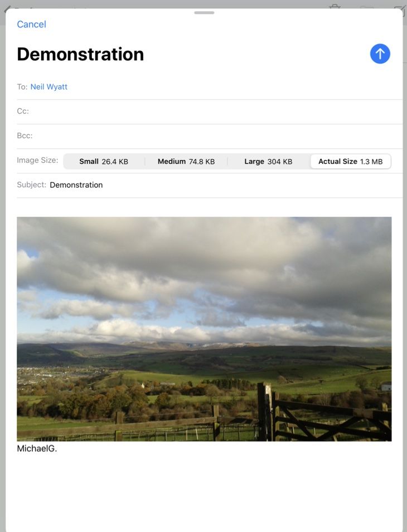This screenshot has width=407, height=532.
Task: Choose Small 26.4 KB image size
Action: coord(104,162)
